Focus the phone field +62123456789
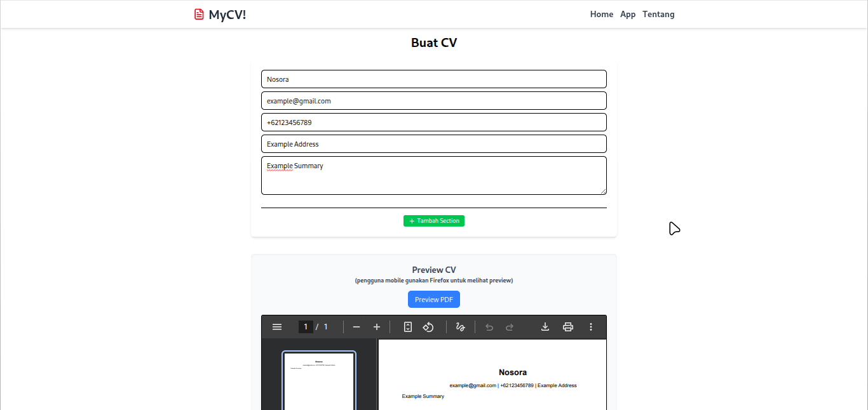The image size is (868, 410). 434,122
